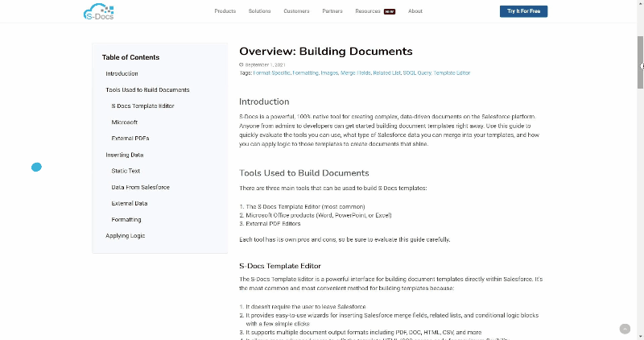Go to the Customers page
Viewport: 644px width, 340px height.
click(296, 11)
